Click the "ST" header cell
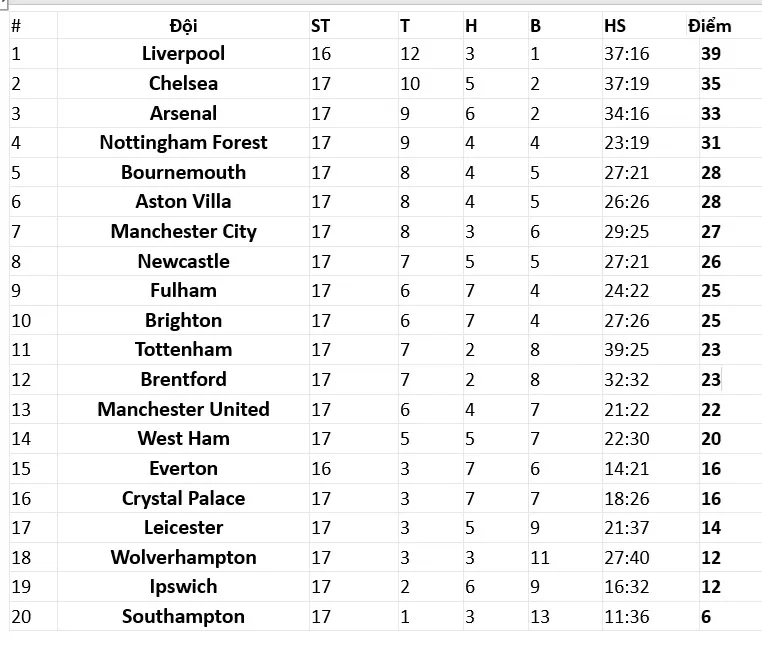762x652 pixels. tap(320, 26)
